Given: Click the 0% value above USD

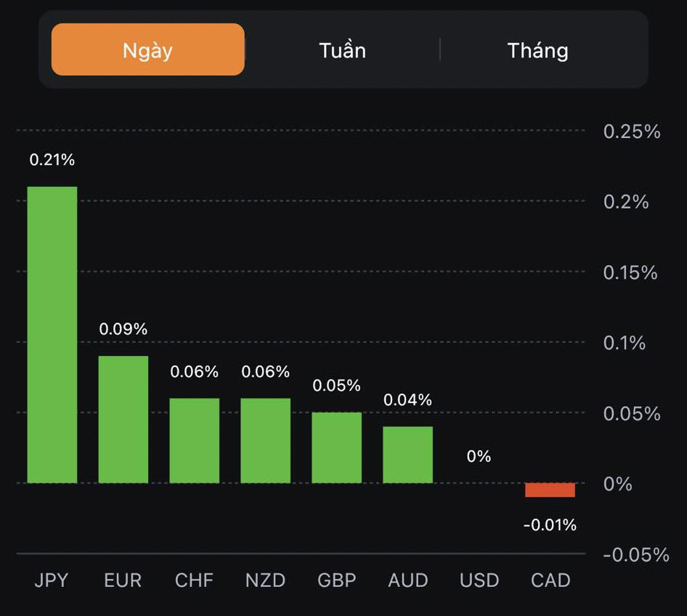Looking at the screenshot, I should point(479,456).
